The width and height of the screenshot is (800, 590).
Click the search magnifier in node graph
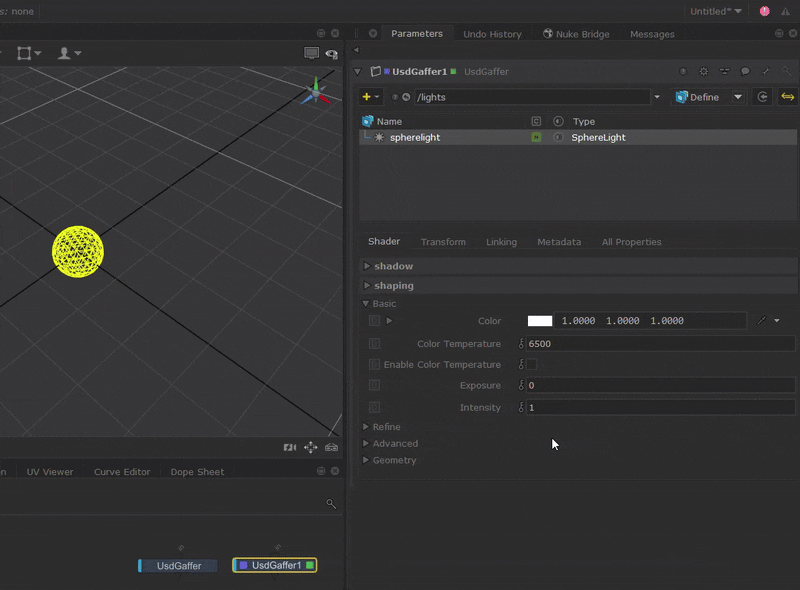[x=331, y=504]
